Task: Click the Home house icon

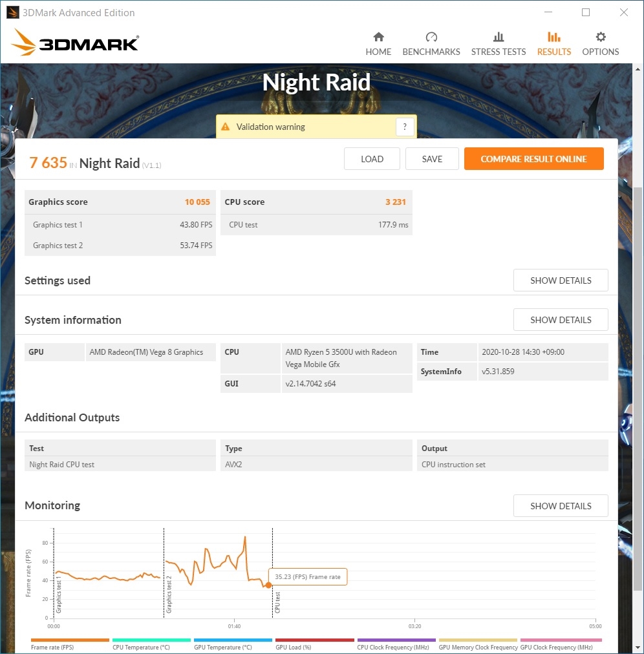Action: (x=378, y=37)
